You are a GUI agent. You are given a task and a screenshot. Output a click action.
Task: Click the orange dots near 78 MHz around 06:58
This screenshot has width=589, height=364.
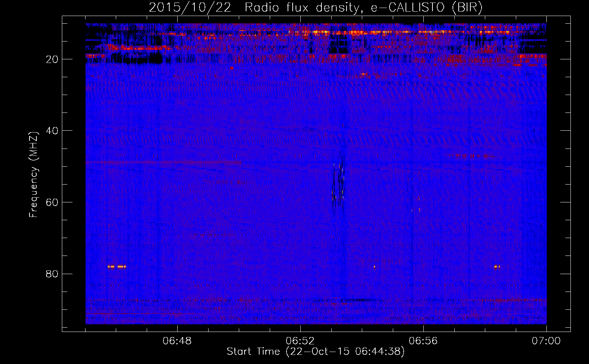tap(497, 267)
